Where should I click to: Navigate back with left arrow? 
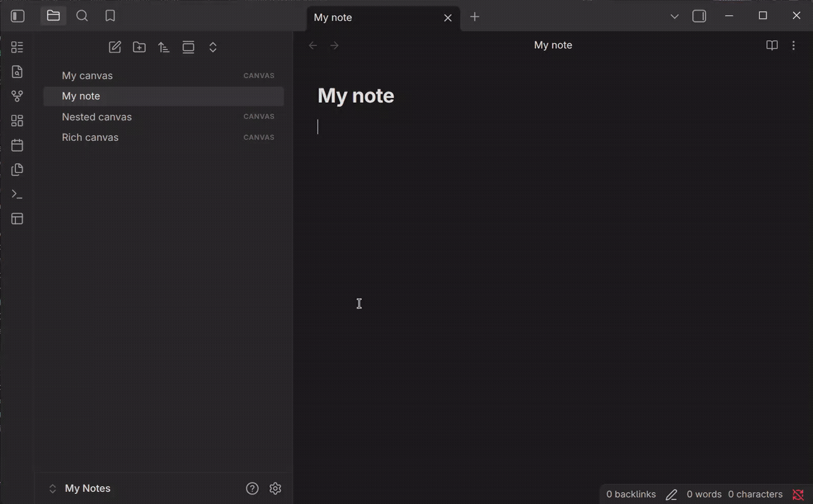(x=312, y=45)
